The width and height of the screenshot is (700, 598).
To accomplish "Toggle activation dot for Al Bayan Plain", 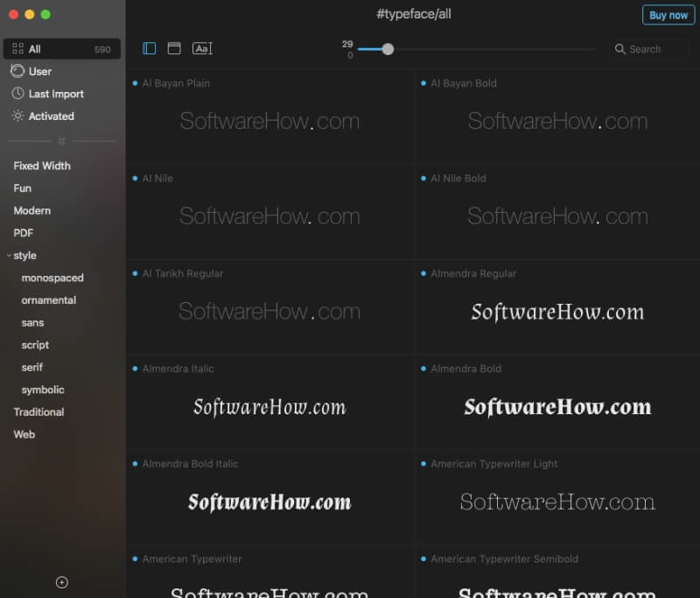I will tap(135, 83).
